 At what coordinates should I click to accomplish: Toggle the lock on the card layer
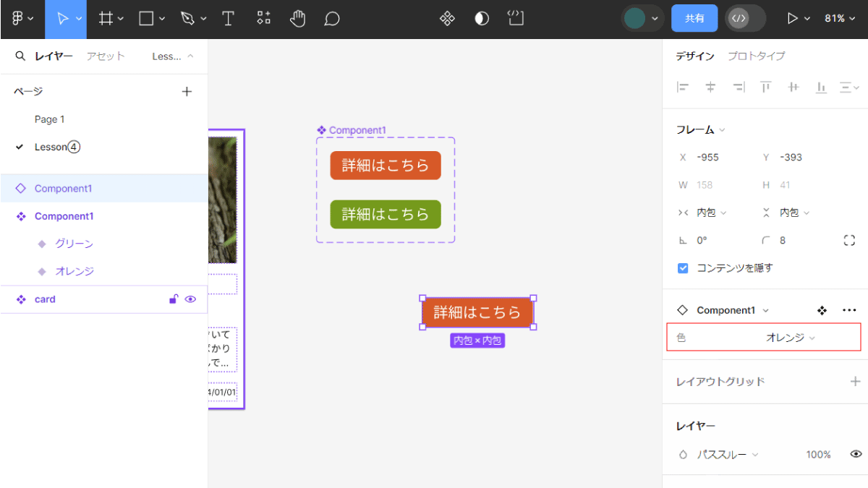pos(174,299)
